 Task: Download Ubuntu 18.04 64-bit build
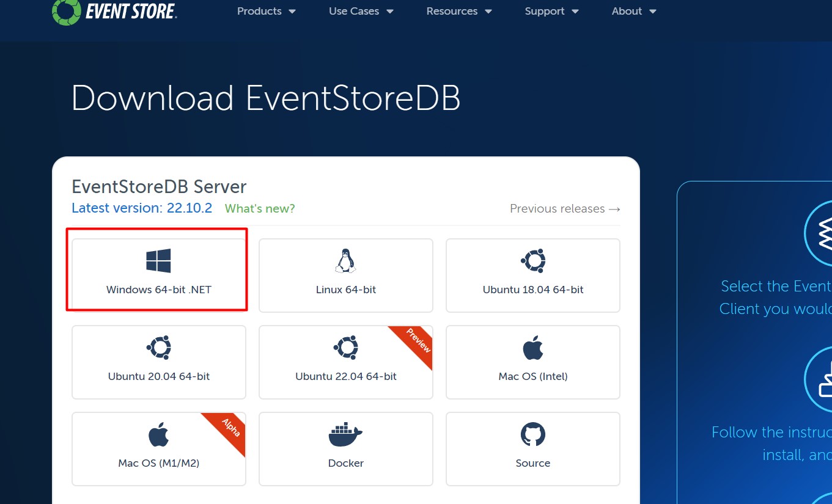533,276
